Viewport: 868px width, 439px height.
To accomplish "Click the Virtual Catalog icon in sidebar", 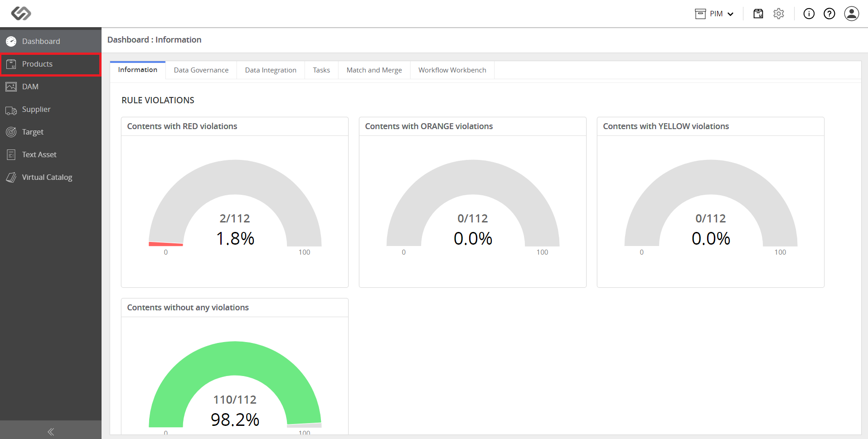I will click(x=11, y=177).
